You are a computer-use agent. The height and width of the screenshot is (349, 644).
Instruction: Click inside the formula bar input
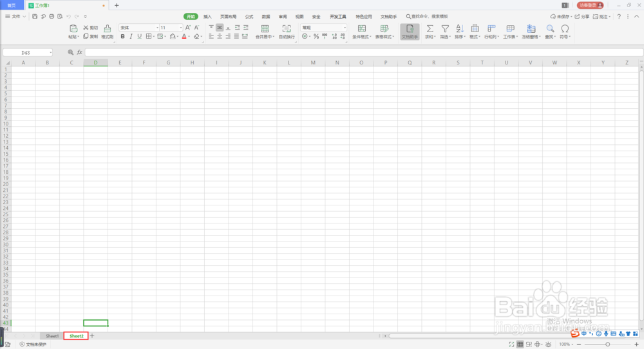pyautogui.click(x=364, y=53)
